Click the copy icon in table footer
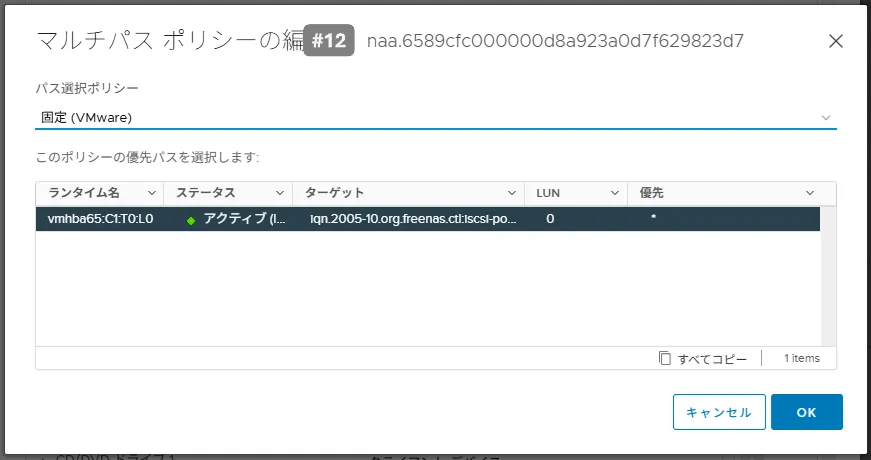 [x=665, y=358]
